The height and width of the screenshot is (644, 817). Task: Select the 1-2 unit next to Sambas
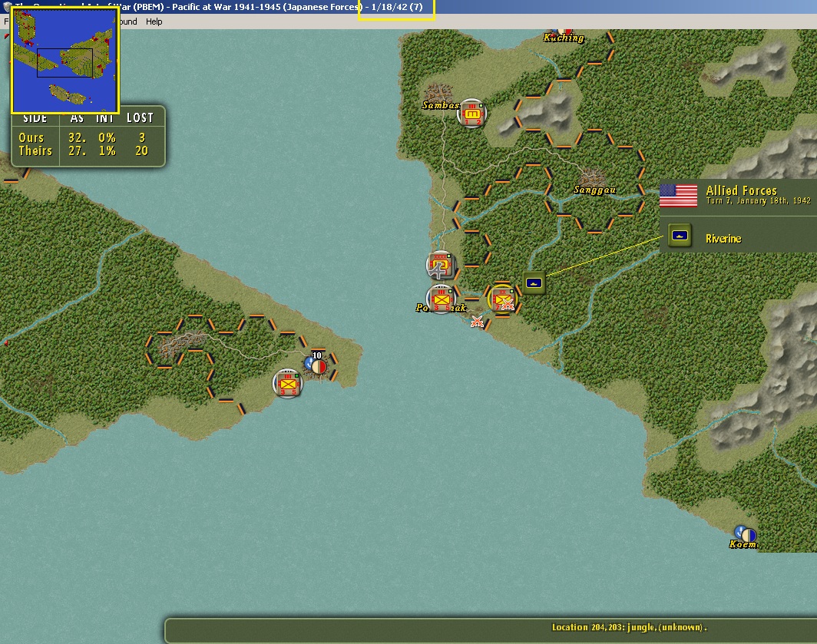pyautogui.click(x=471, y=113)
